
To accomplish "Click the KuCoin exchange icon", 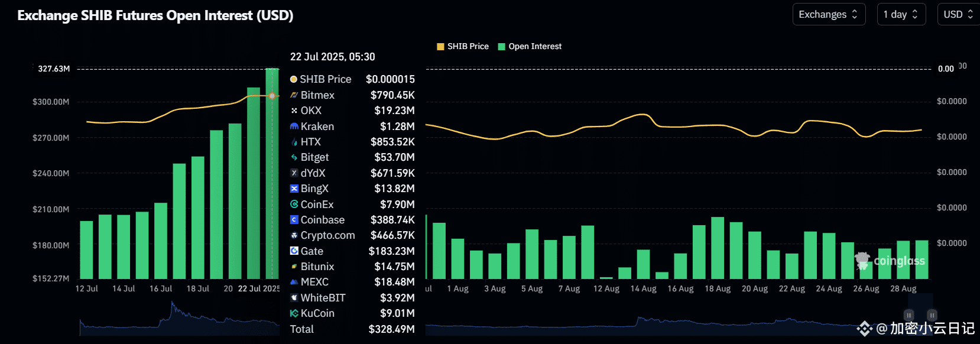I will (x=294, y=313).
